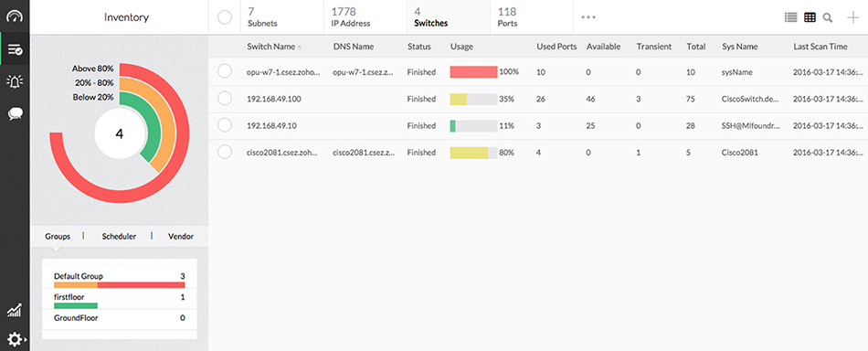Open the alarm bell icon in the sidebar
This screenshot has width=868, height=351.
pyautogui.click(x=15, y=82)
